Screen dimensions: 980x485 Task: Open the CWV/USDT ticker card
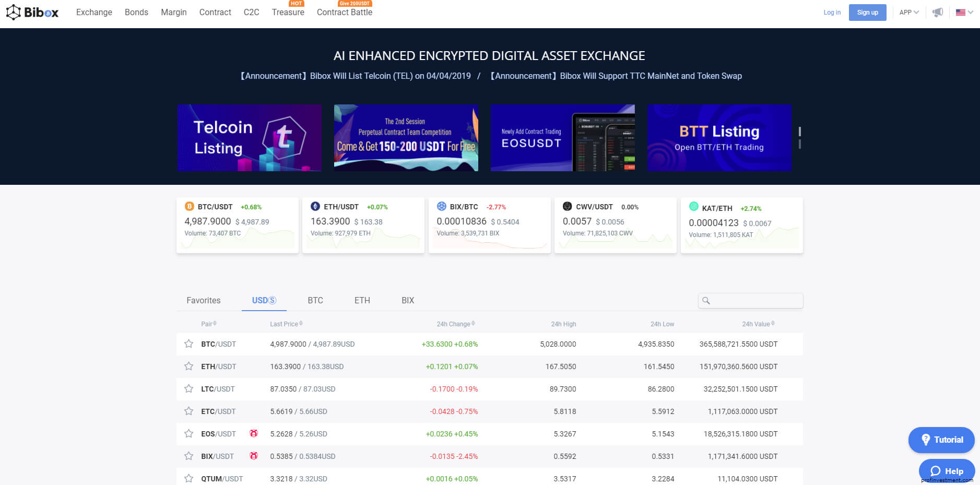(x=616, y=225)
